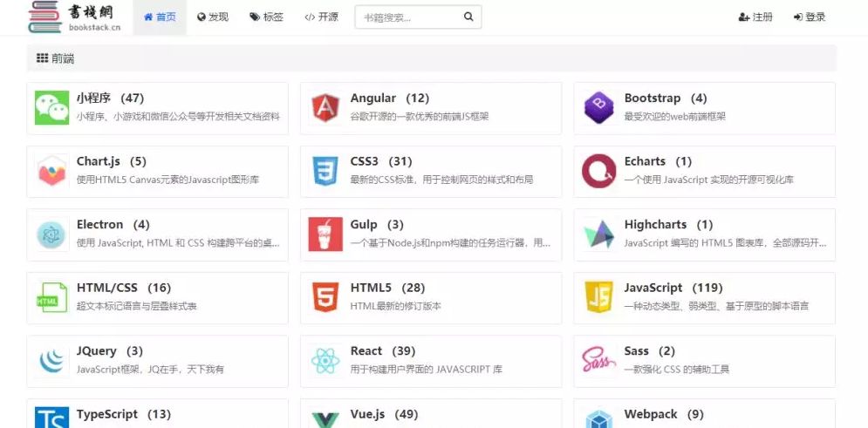The height and width of the screenshot is (428, 868).
Task: Open the Gulp (3) category title
Action: pos(377,225)
